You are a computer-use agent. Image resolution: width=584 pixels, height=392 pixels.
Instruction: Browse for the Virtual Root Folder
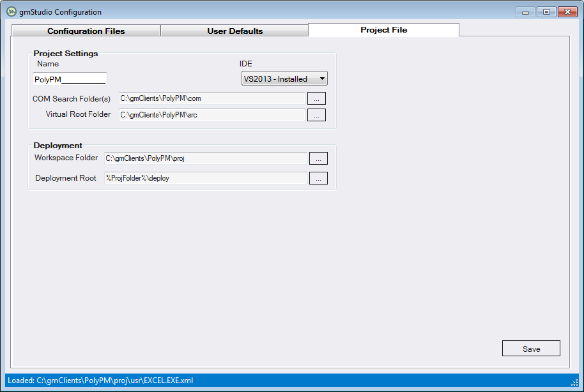tap(316, 115)
